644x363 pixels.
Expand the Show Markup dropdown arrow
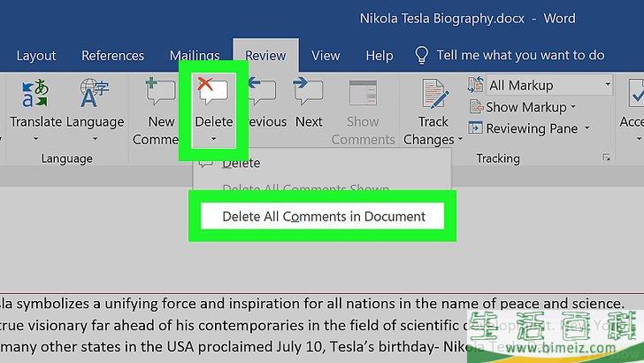click(573, 107)
